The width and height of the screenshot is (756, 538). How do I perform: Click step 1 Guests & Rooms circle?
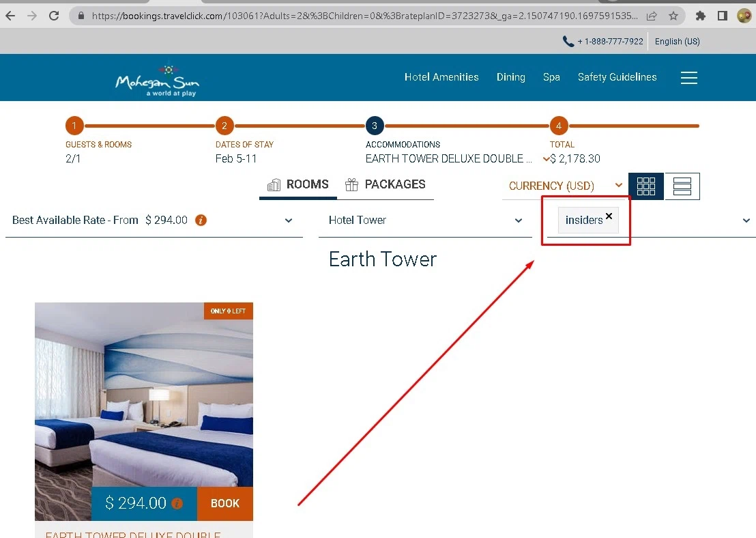point(74,126)
